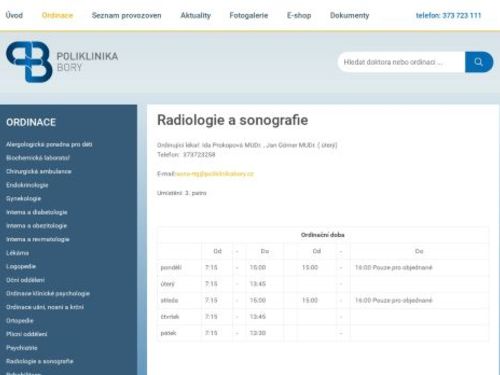500x375 pixels.
Task: Click středa's Pouze pro objednané cell
Action: 393,300
